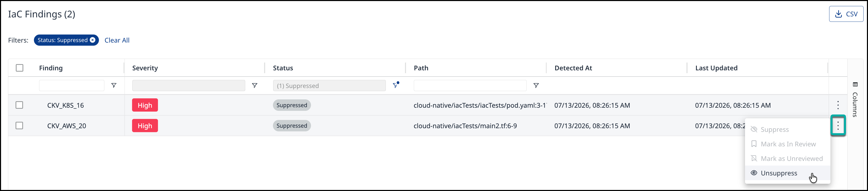
Task: Select all findings with header checkbox
Action: 19,68
